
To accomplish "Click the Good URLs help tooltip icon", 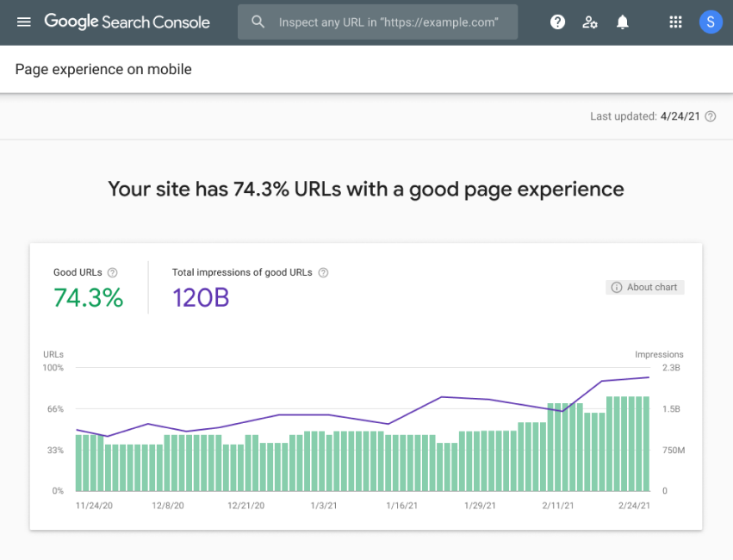I will [113, 272].
